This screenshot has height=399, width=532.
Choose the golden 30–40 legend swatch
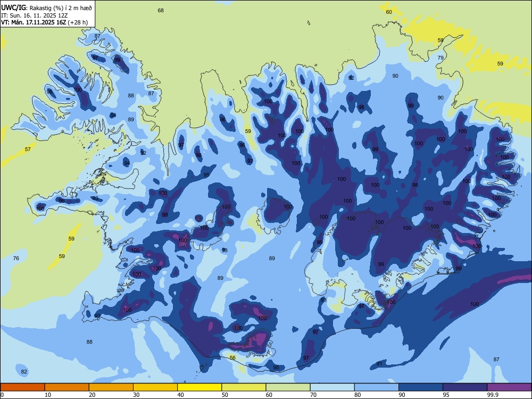[x=155, y=387]
